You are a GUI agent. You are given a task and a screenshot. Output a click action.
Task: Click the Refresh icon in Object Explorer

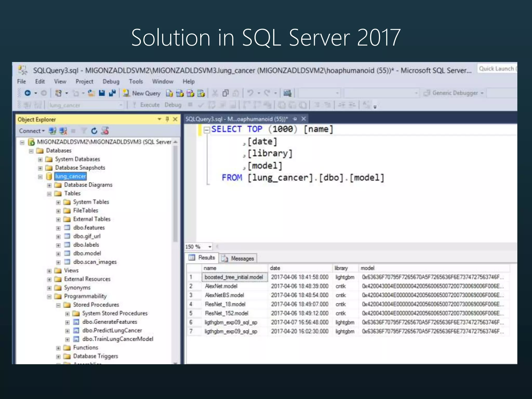click(94, 131)
